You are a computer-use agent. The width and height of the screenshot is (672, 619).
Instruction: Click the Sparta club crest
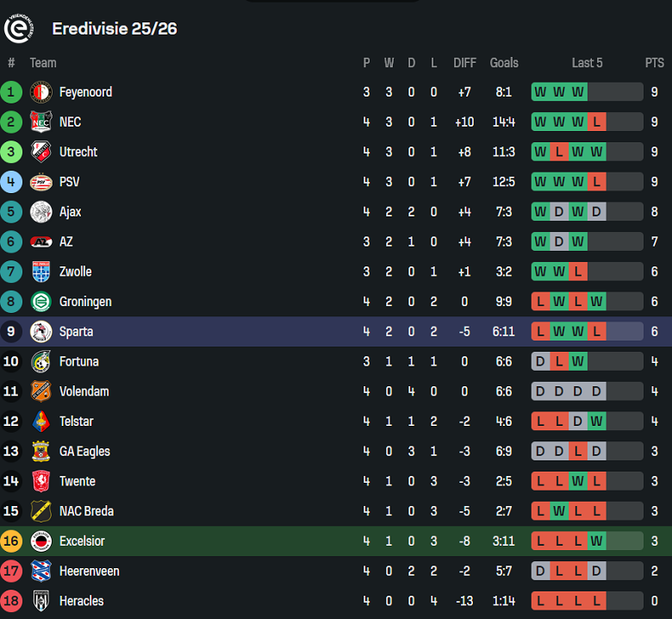40,332
